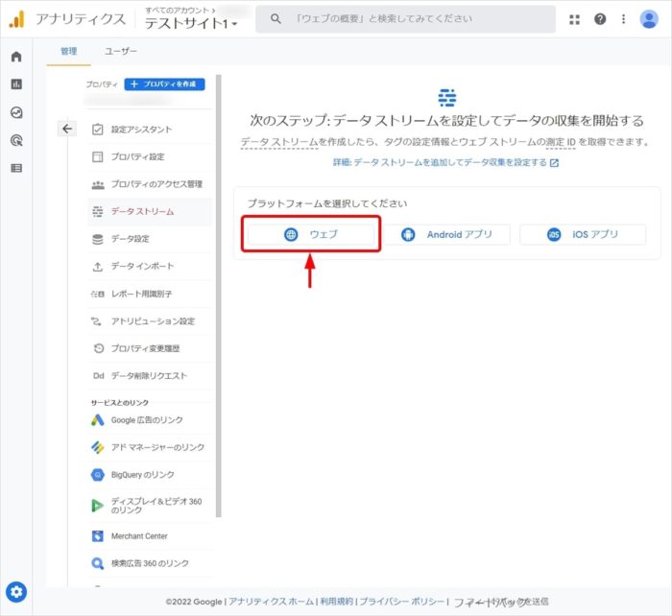This screenshot has width=672, height=616.
Task: Select データ ストリーム menu item
Action: pos(149,212)
